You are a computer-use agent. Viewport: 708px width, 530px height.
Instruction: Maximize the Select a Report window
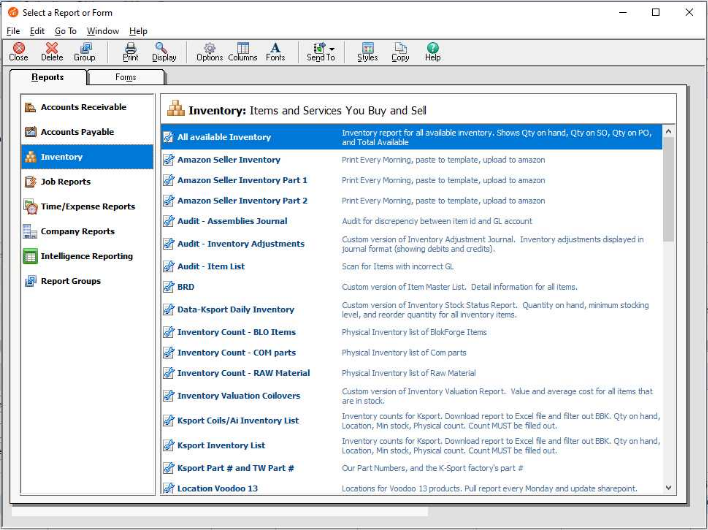(x=656, y=13)
